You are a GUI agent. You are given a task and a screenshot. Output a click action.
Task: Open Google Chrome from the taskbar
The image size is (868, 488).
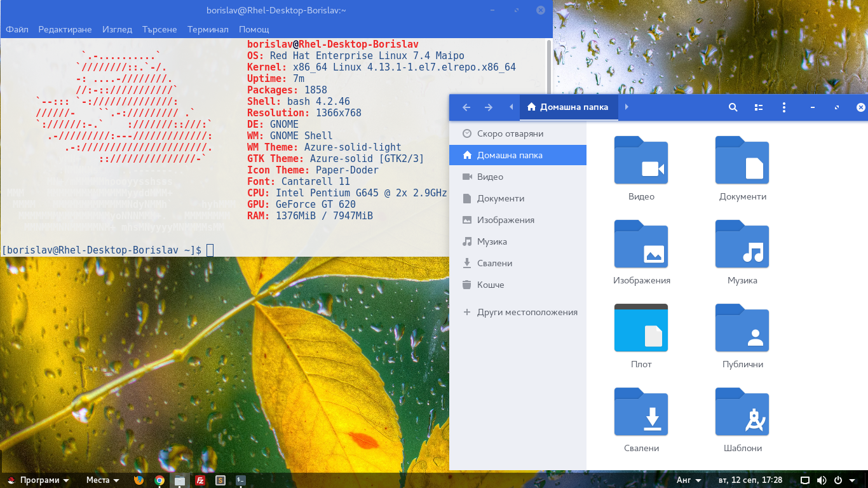pyautogui.click(x=159, y=480)
